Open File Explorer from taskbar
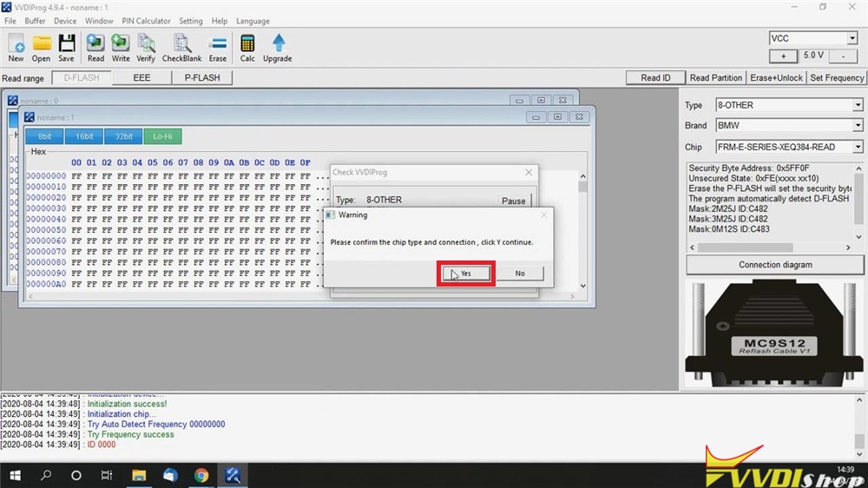The image size is (868, 488). pyautogui.click(x=138, y=475)
